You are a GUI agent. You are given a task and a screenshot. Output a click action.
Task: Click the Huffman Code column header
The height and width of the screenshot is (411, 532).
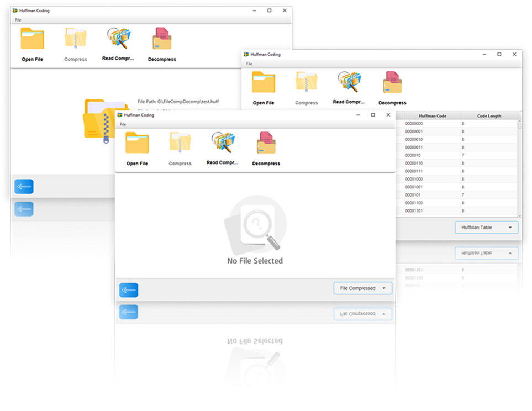[x=432, y=116]
